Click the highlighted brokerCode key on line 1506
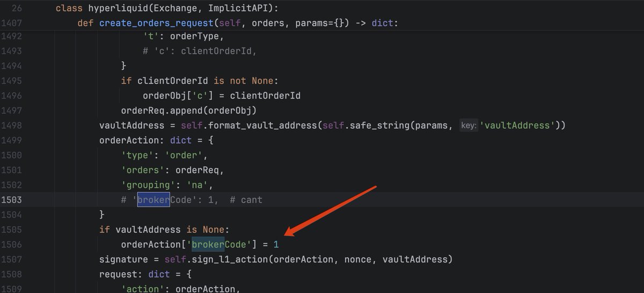The image size is (644, 293). (222, 245)
